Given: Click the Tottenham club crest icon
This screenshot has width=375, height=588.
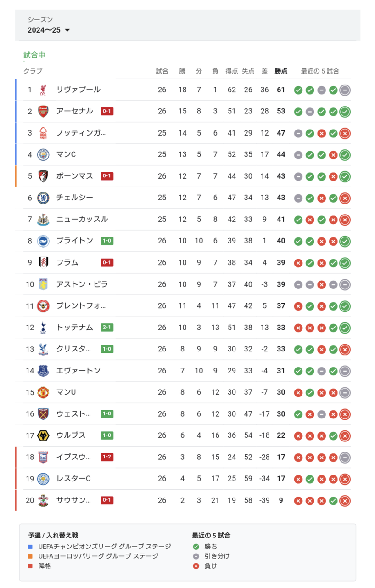Looking at the screenshot, I should click(43, 328).
